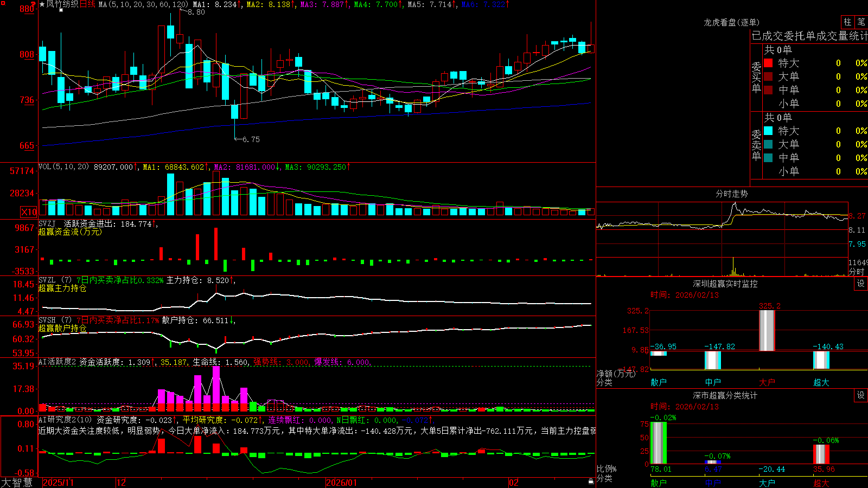Screen dimensions: 868x488
Task: Click the 凤竹纺织 stock name
Action: (62, 4)
